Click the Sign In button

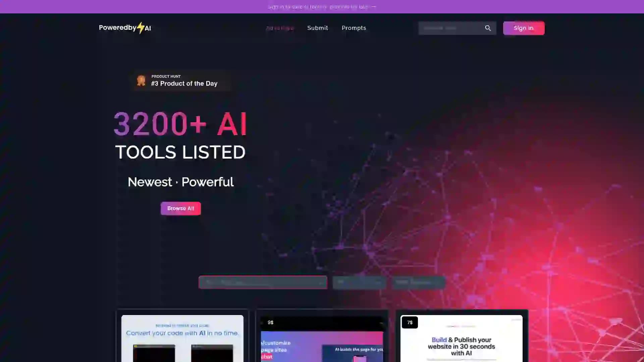pos(523,27)
